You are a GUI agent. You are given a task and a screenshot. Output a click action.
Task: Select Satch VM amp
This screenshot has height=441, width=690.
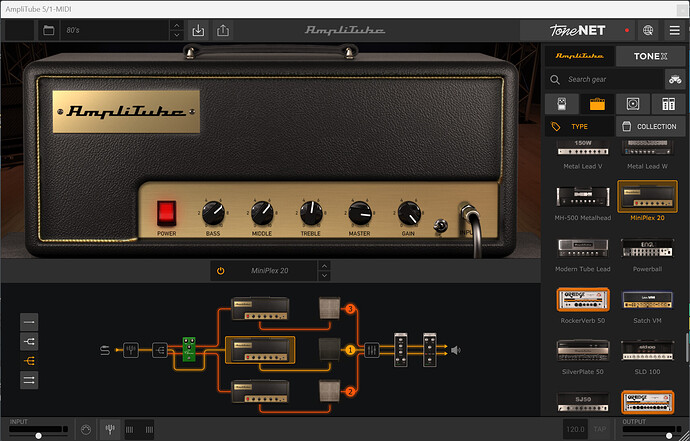(647, 300)
